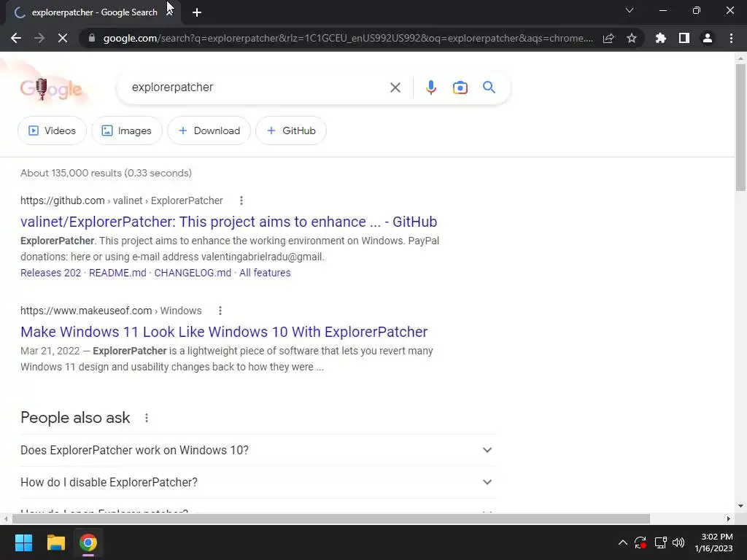747x560 pixels.
Task: Stop loading the page
Action: click(x=63, y=38)
